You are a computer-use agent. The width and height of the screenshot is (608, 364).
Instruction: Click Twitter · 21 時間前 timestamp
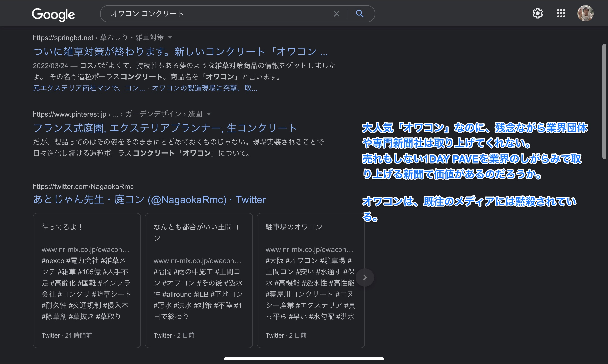pos(67,335)
